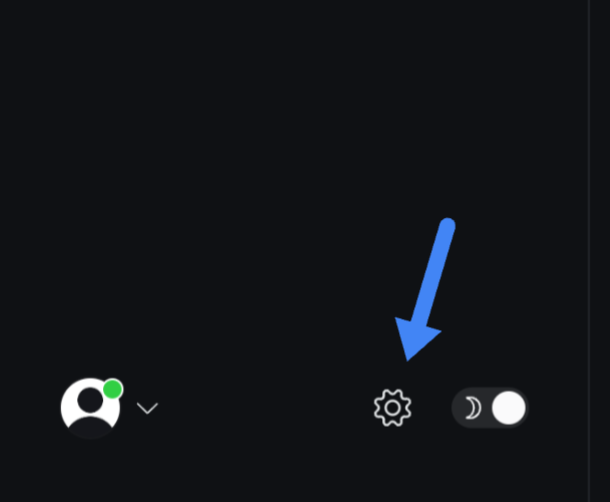The width and height of the screenshot is (610, 502).
Task: Open settings via the gear icon
Action: [393, 408]
